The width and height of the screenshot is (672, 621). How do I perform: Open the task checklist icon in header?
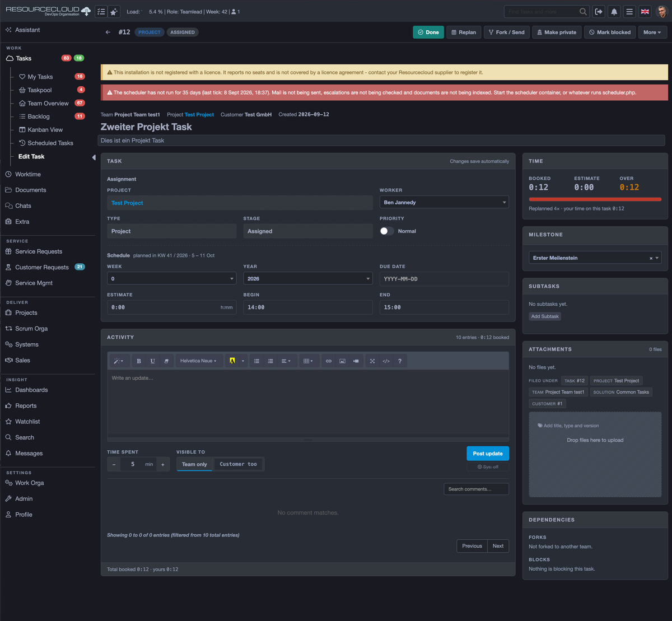pos(101,12)
